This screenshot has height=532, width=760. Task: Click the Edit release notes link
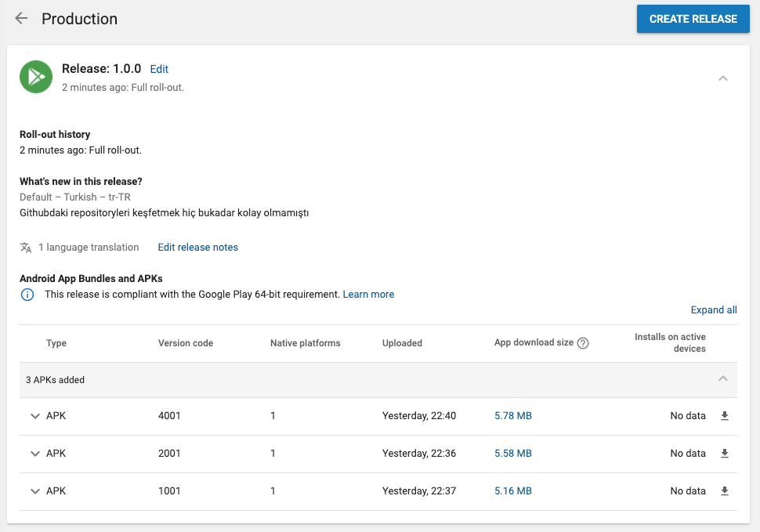[197, 248]
